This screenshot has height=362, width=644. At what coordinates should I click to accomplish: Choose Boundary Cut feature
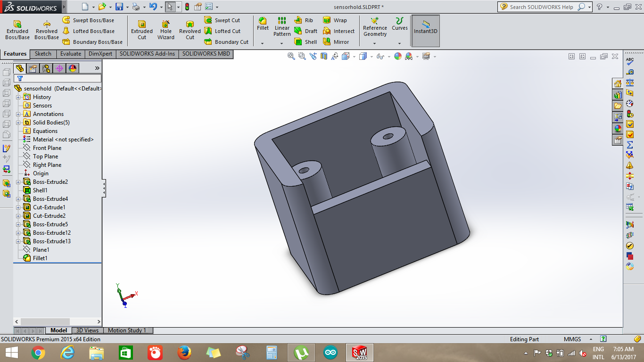[226, 42]
